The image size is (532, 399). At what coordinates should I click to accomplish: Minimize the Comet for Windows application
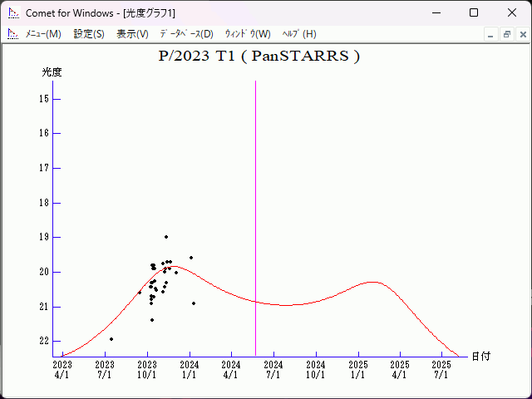(x=435, y=13)
